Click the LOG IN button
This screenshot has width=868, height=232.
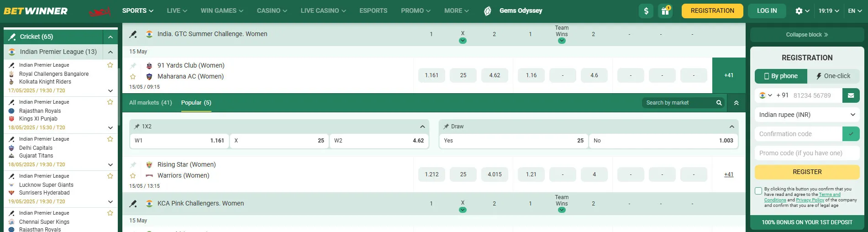767,11
